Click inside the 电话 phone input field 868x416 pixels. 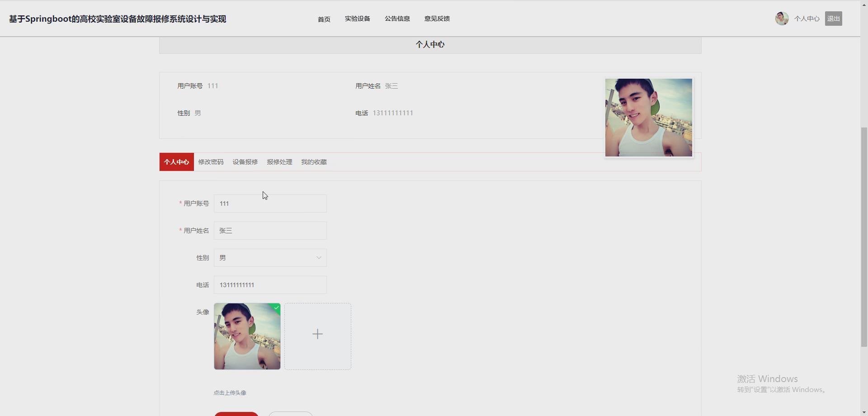coord(270,285)
